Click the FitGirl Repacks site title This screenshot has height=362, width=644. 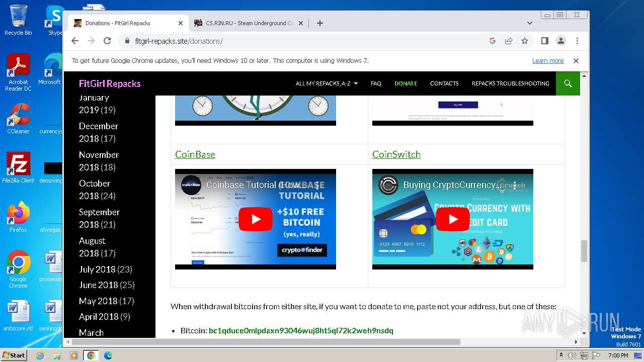(110, 83)
